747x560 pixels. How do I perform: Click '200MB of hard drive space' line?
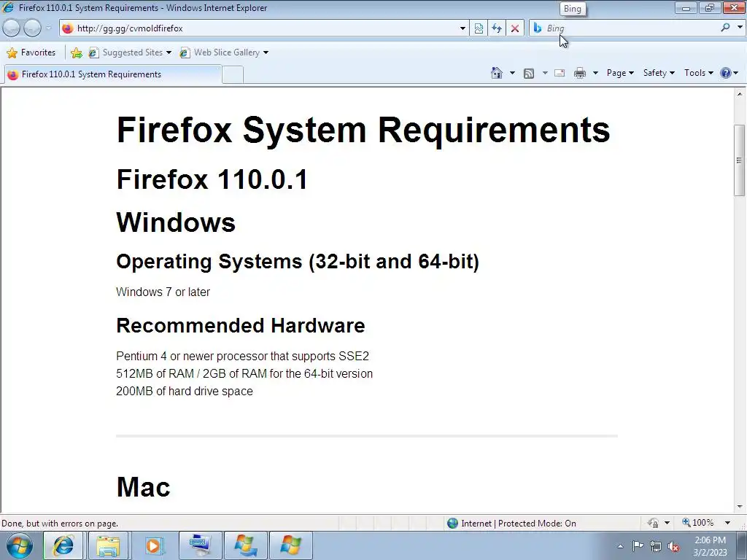(185, 392)
